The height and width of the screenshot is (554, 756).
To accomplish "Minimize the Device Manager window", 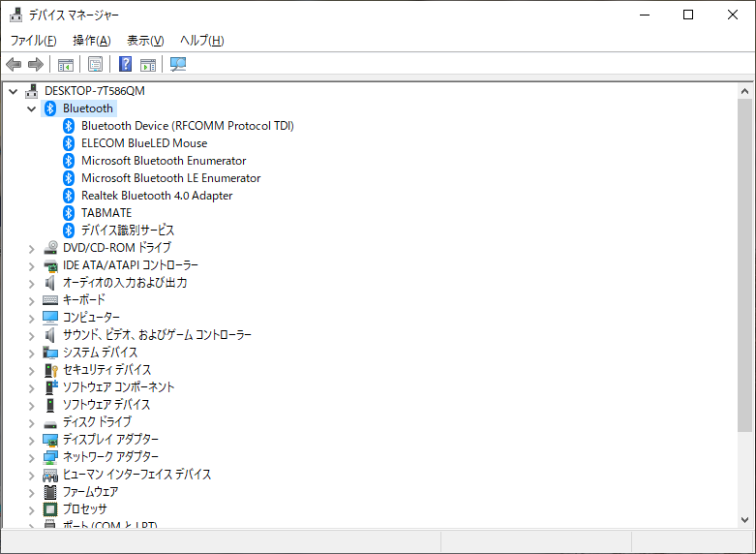I will [645, 15].
